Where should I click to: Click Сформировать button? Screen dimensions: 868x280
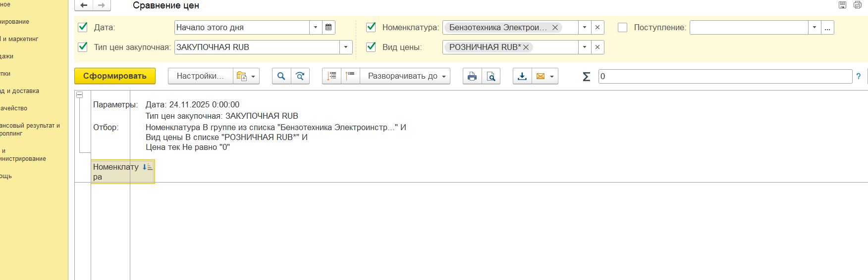tap(115, 76)
